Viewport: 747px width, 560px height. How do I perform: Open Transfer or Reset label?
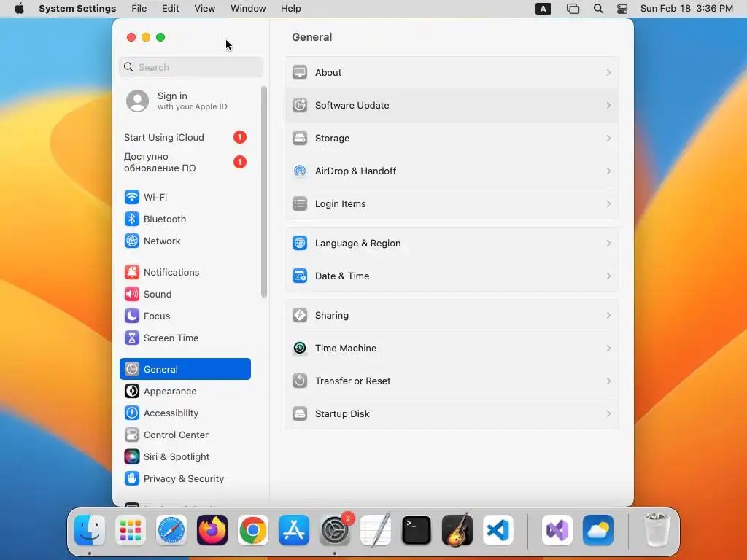(x=352, y=381)
